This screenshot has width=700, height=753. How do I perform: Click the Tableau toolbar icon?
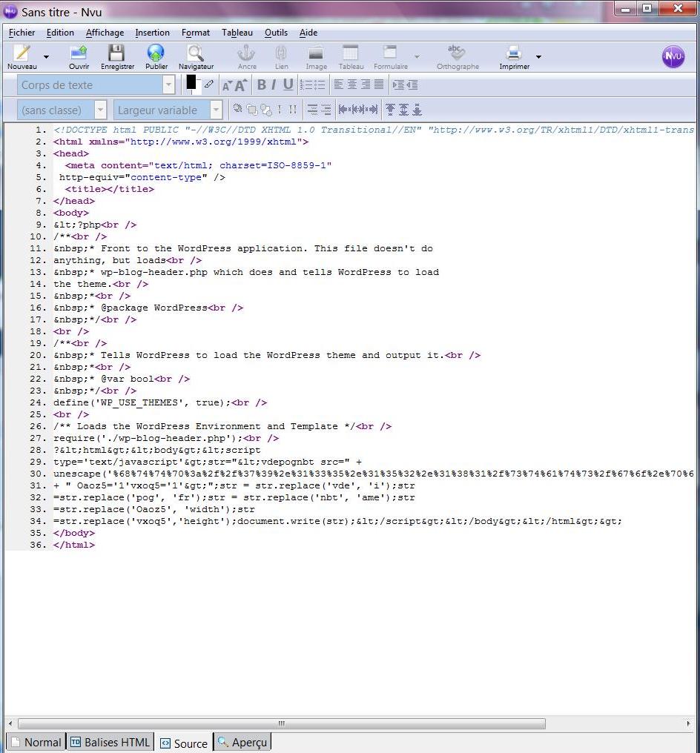coord(351,53)
